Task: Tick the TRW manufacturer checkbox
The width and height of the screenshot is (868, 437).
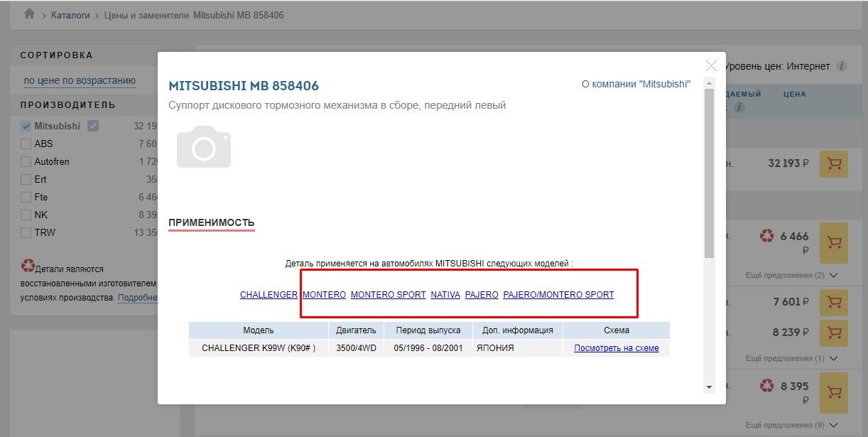Action: (26, 232)
